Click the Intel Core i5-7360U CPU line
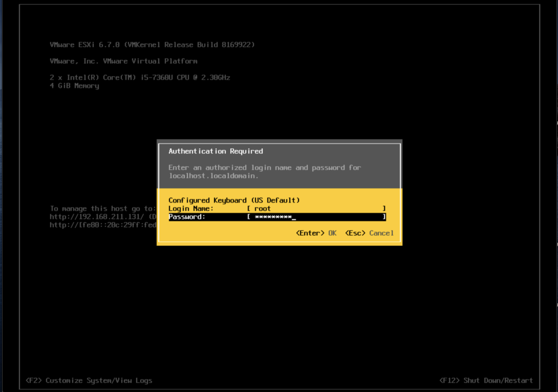The width and height of the screenshot is (558, 392). coord(139,77)
